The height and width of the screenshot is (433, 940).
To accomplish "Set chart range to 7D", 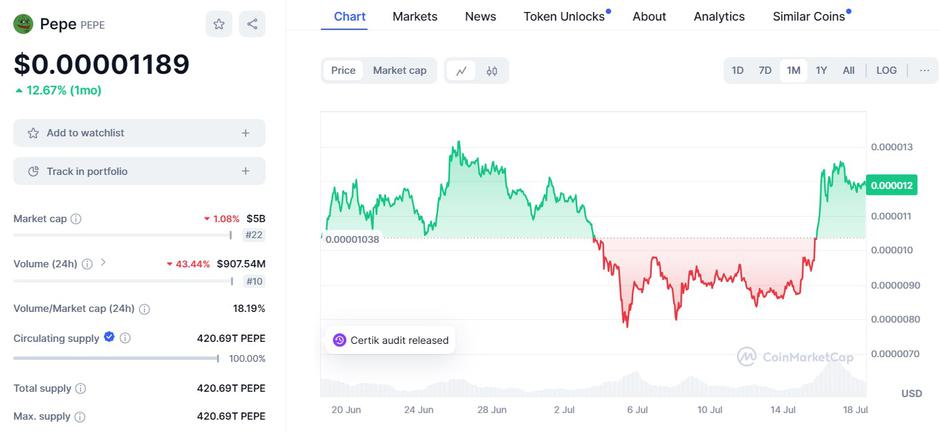I will pos(765,71).
